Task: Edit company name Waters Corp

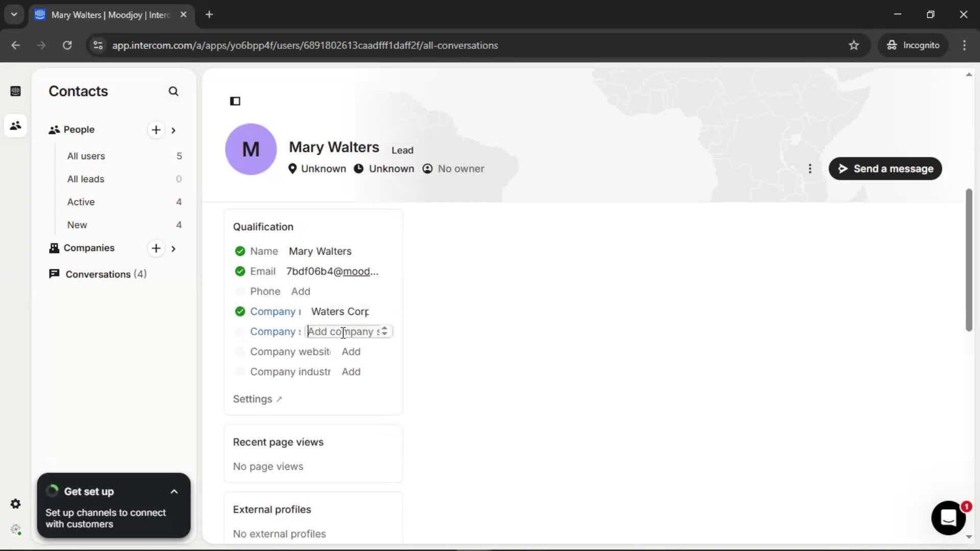Action: 340,312
